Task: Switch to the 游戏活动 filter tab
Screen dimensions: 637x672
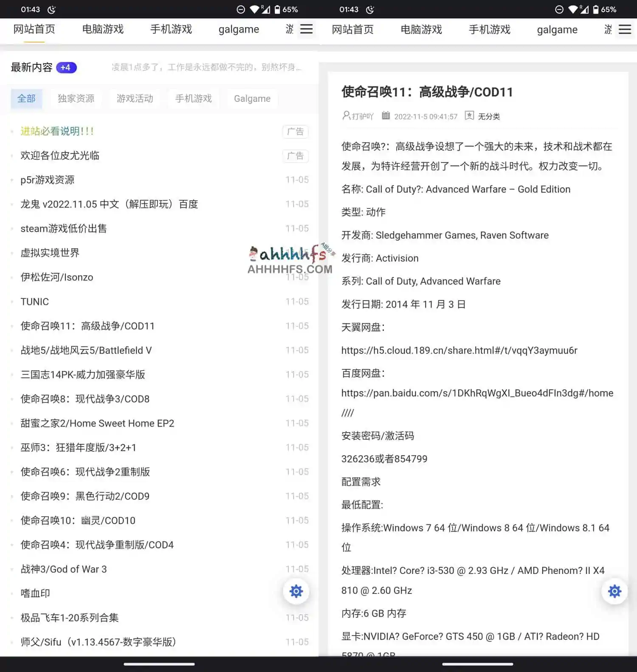Action: pyautogui.click(x=135, y=98)
